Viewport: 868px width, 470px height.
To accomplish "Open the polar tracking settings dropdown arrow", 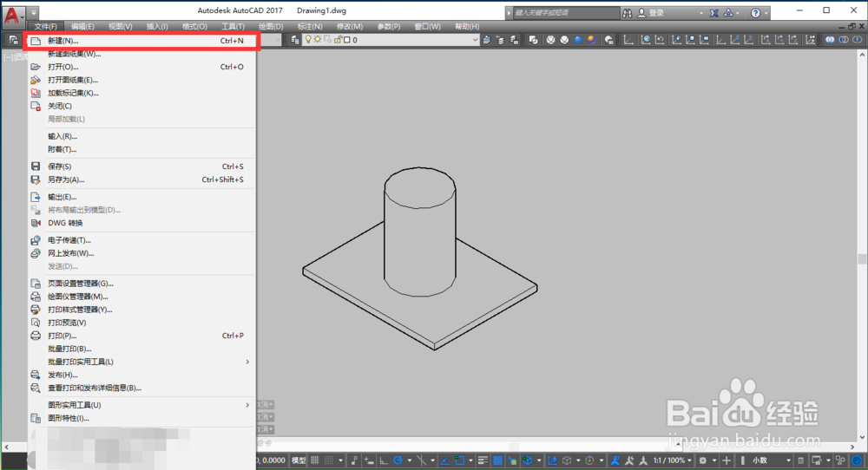I will click(410, 460).
